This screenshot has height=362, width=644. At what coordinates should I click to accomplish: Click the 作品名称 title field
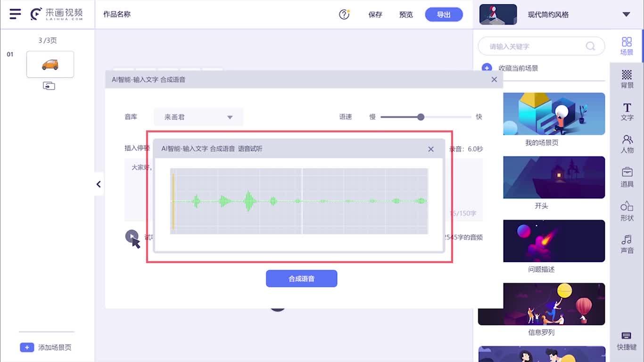(x=117, y=14)
